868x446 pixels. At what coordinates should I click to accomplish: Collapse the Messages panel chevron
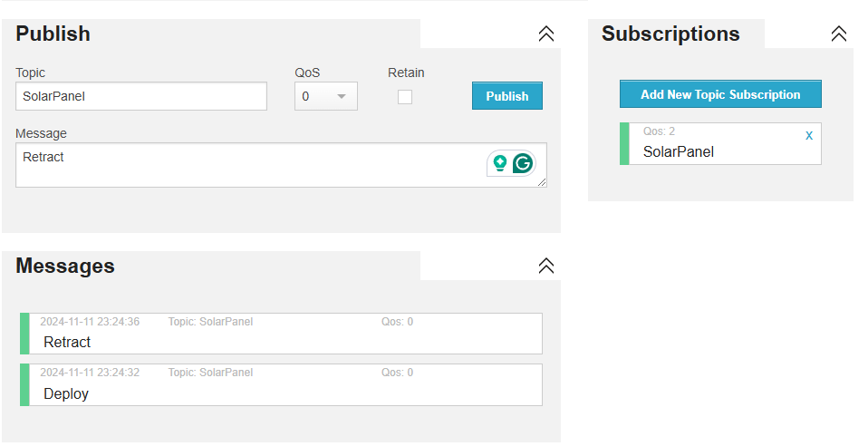tap(545, 266)
